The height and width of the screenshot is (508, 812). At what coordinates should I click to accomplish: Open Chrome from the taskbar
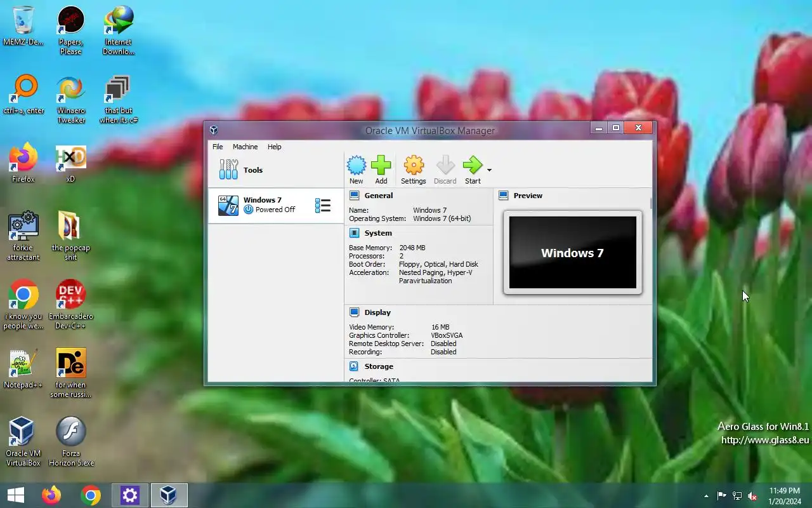(91, 495)
